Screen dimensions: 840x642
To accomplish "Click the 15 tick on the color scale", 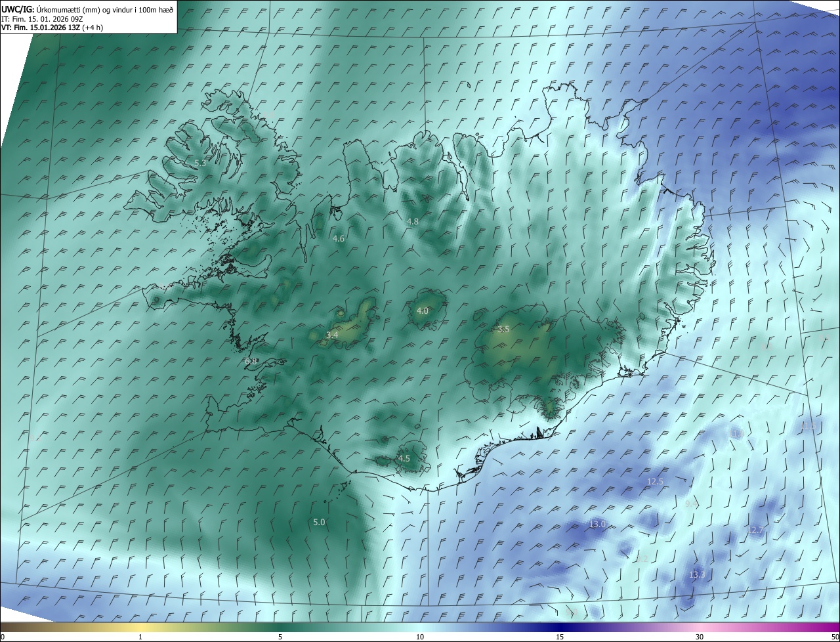I will (x=560, y=637).
